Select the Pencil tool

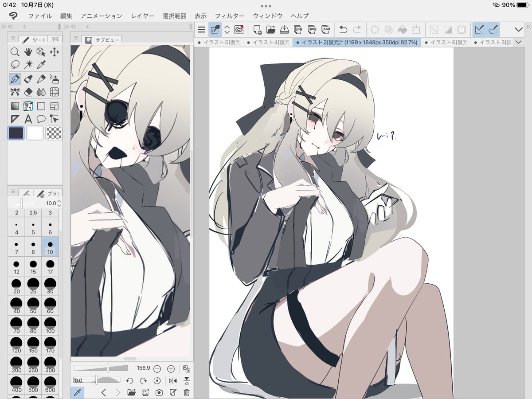pyautogui.click(x=41, y=79)
